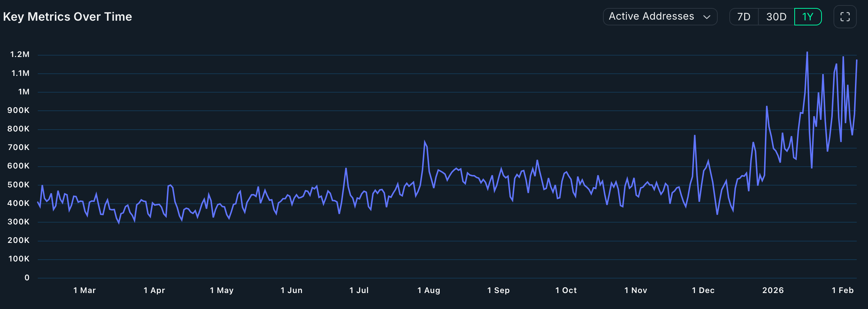This screenshot has width=868, height=309.
Task: Click the Key Metrics Over Time heading
Action: click(68, 17)
